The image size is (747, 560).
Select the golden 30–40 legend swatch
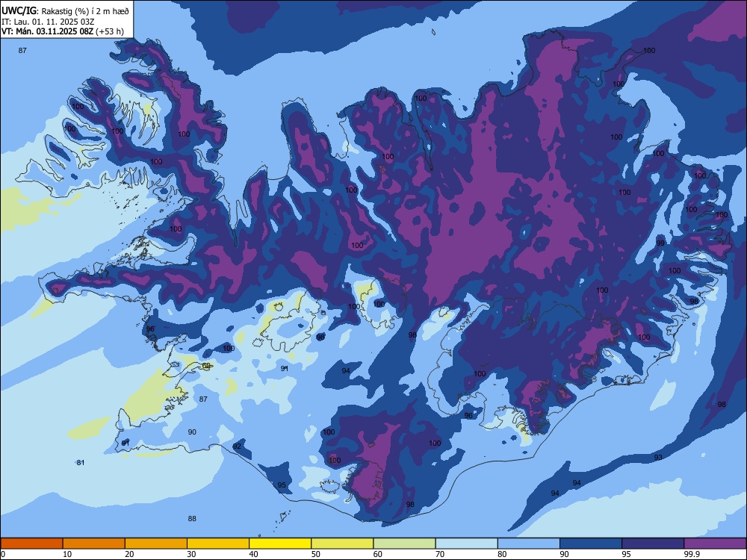point(218,544)
